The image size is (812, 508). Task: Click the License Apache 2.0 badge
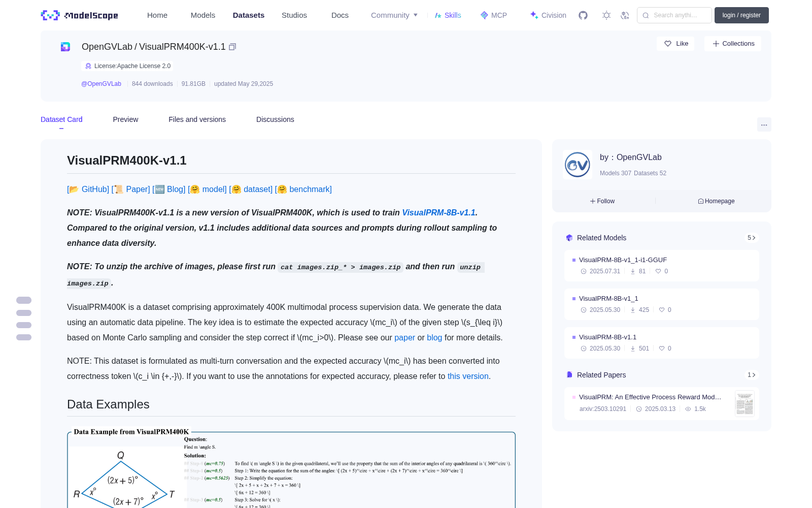[x=127, y=66]
